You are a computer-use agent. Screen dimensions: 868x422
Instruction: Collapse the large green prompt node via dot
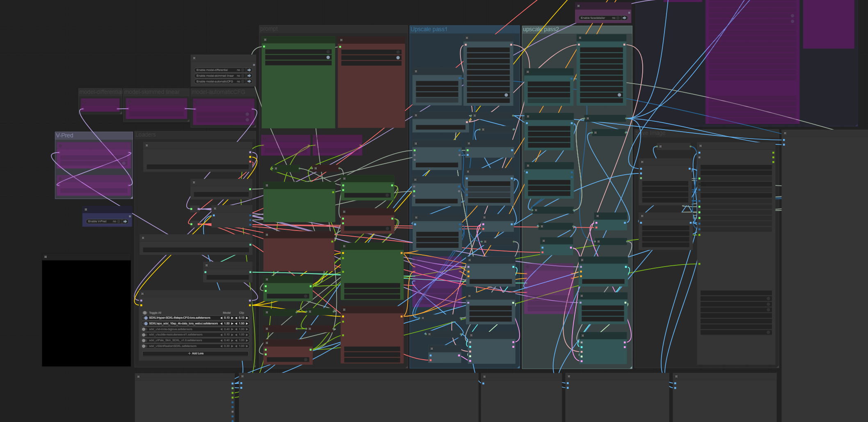pos(265,40)
